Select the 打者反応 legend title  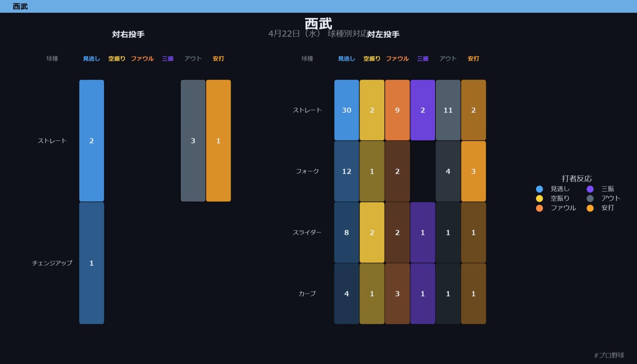[577, 179]
